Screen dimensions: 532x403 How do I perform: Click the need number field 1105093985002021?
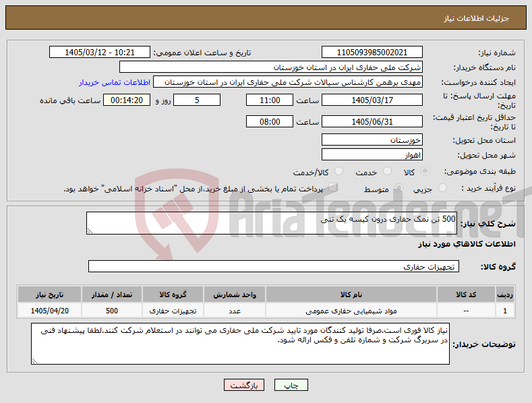(372, 53)
